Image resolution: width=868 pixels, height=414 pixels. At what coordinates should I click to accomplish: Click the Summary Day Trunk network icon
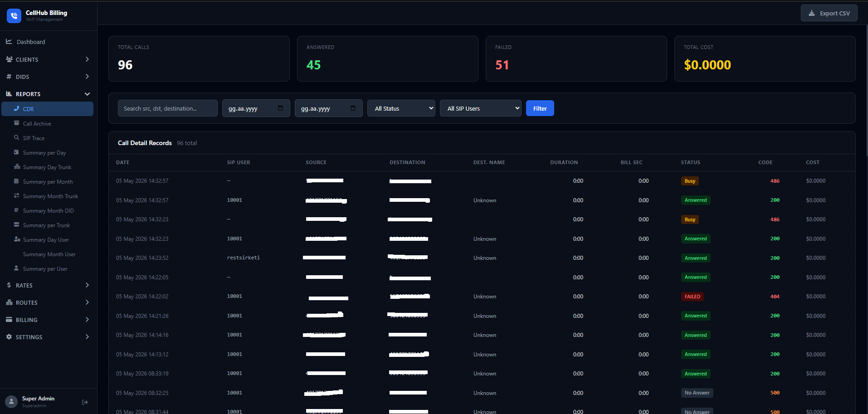click(x=17, y=166)
